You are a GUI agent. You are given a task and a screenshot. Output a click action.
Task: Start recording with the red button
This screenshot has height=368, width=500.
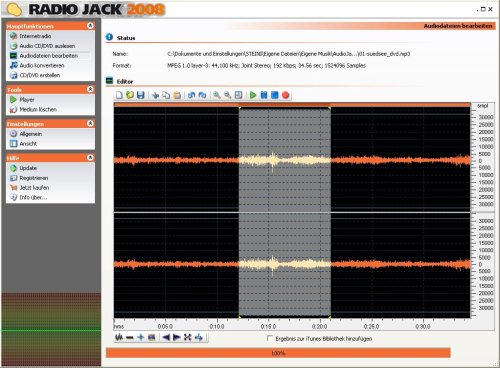point(285,95)
